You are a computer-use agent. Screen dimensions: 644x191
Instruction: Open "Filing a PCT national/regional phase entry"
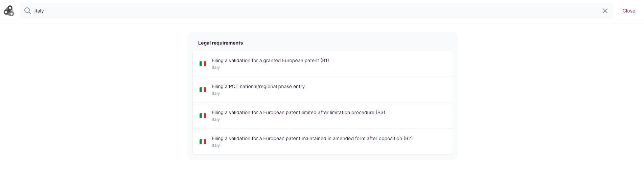point(258,86)
